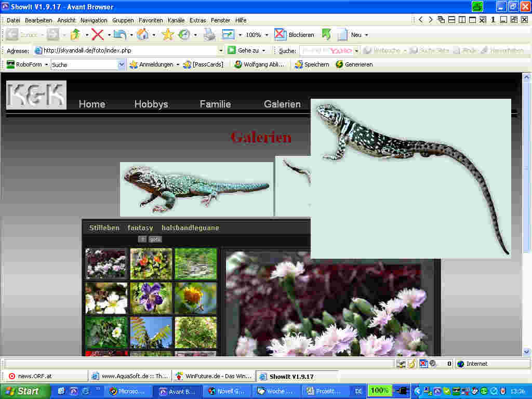The image size is (532, 399).
Task: Expand the 100% zoom level dropdown
Action: [267, 35]
